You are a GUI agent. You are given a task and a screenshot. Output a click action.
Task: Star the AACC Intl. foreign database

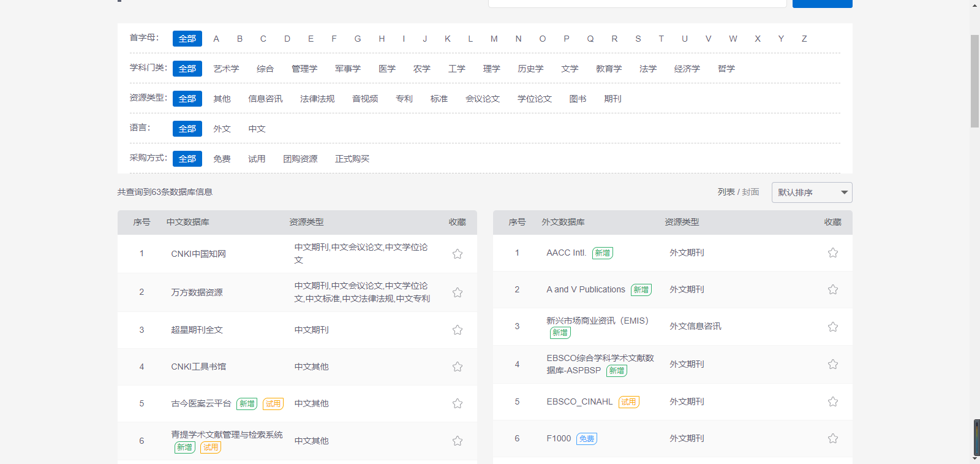click(832, 253)
